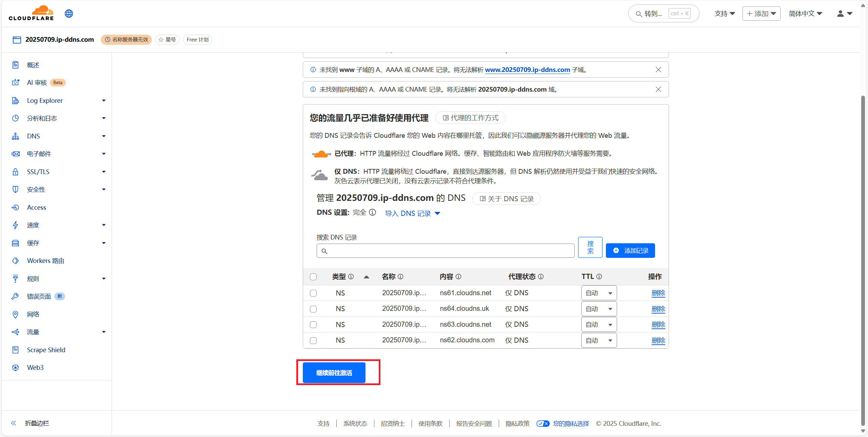Toggle the privacy choices switch in footer
The height and width of the screenshot is (437, 868).
coord(543,423)
